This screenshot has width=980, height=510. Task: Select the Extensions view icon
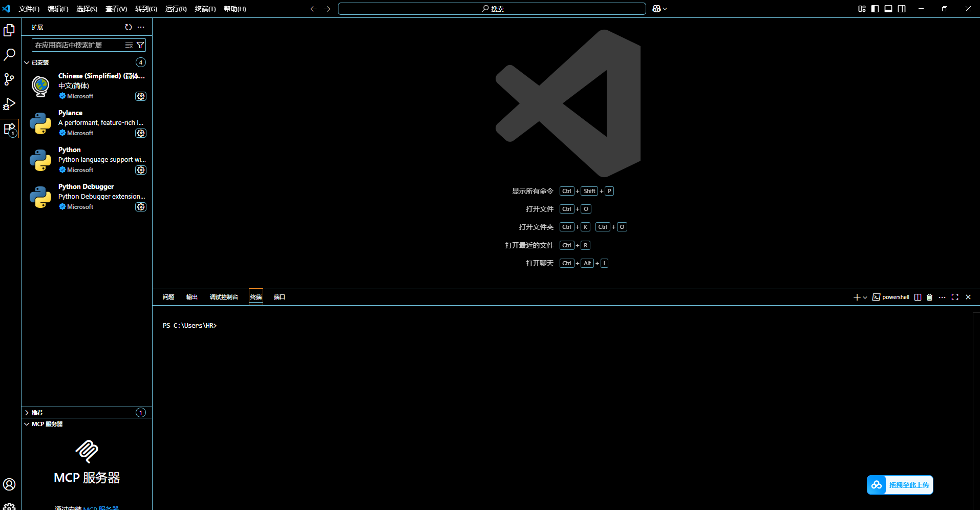coord(9,129)
